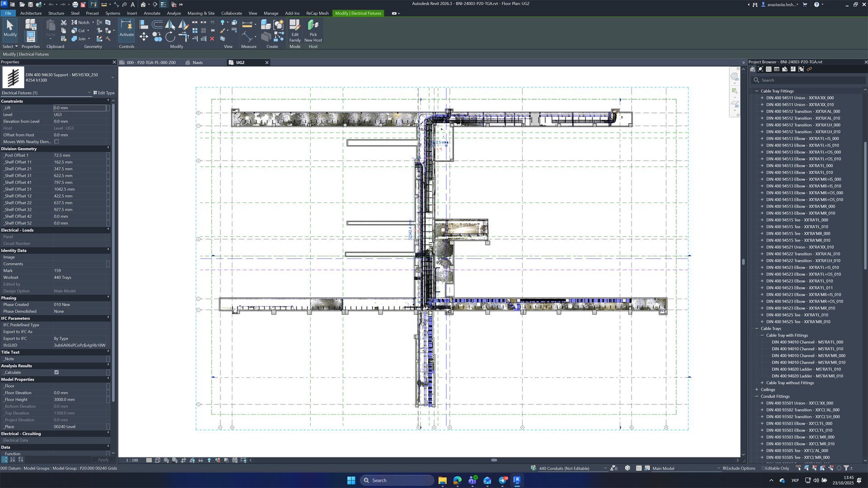
Task: Toggle Exclude Options checkbox in status bar
Action: (x=724, y=469)
